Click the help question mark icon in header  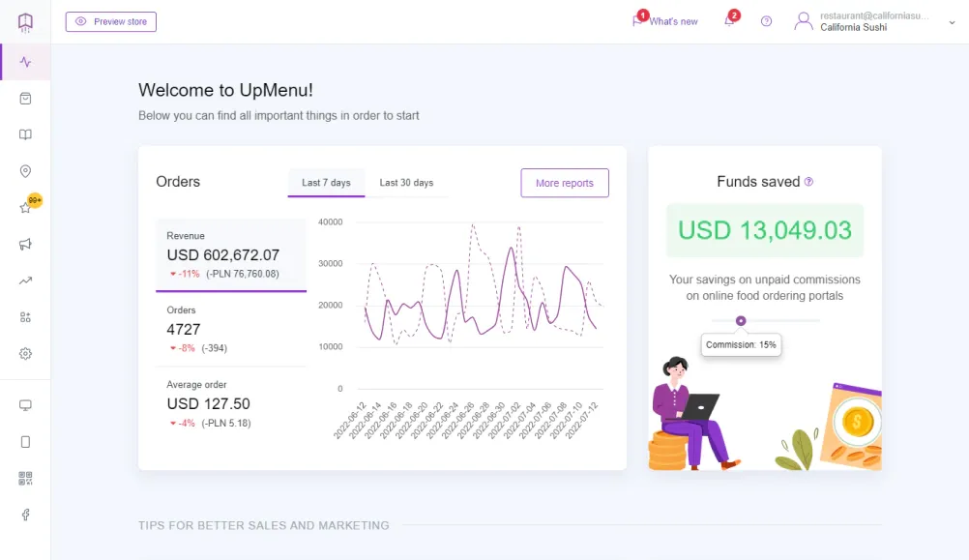click(766, 21)
